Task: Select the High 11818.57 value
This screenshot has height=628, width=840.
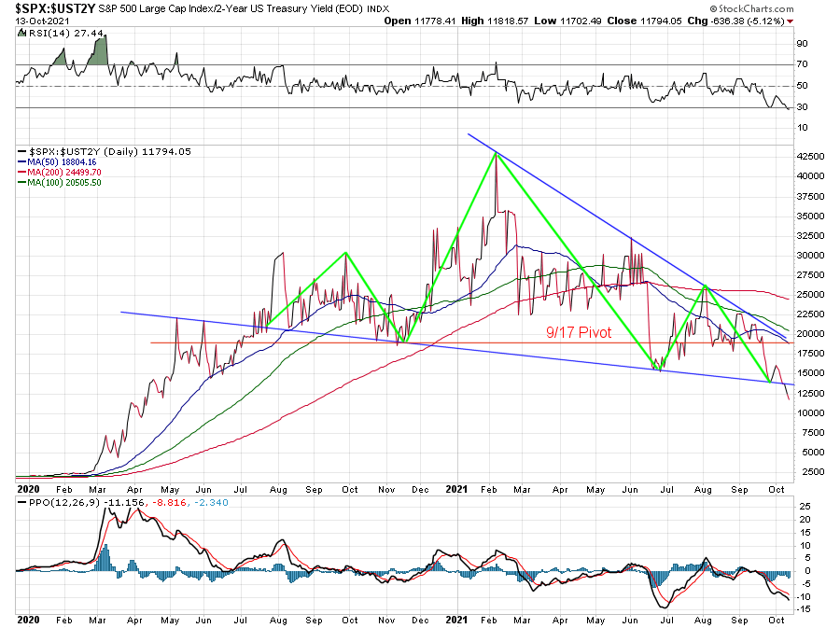Action: coord(495,21)
